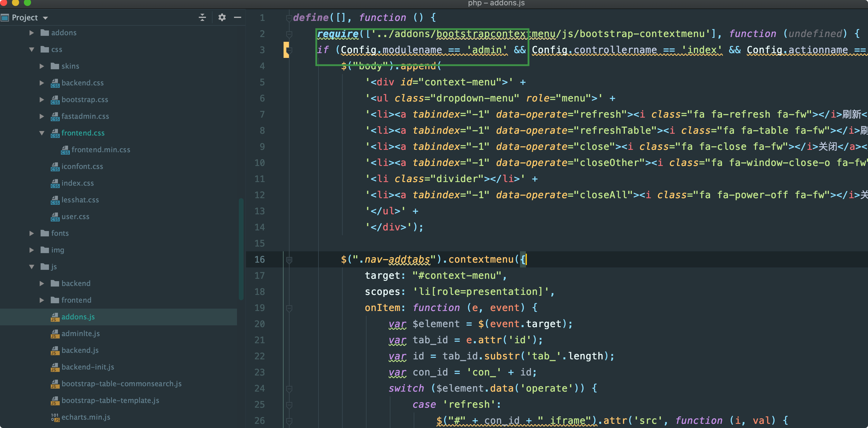Click the project tree vertical scrollbar

click(x=241, y=250)
